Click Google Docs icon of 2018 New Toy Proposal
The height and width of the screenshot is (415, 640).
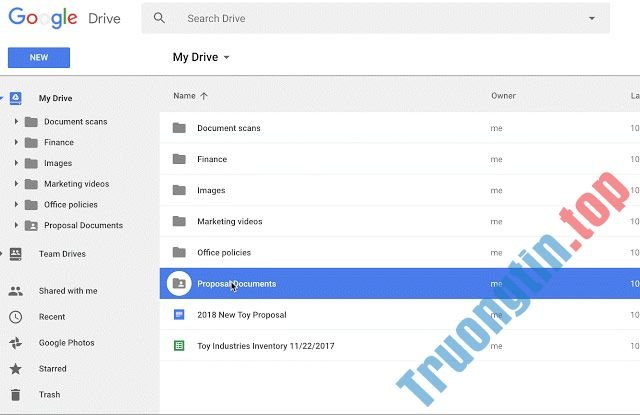[179, 315]
